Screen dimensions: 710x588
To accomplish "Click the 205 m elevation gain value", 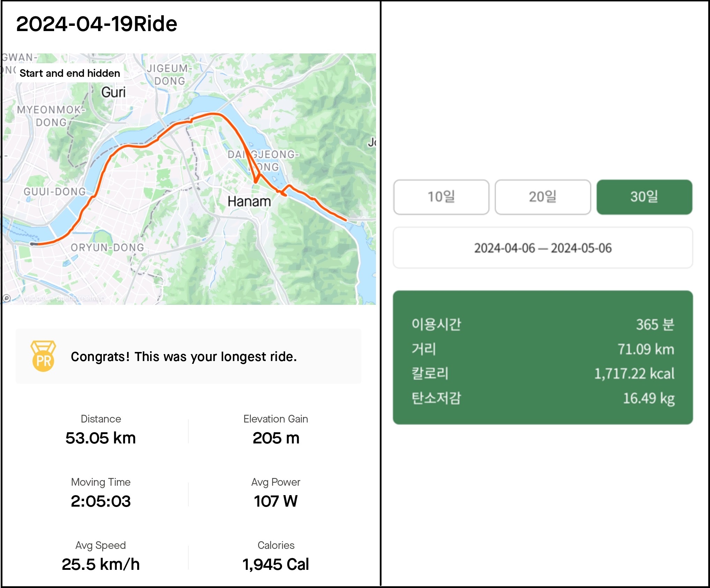I will (x=276, y=438).
